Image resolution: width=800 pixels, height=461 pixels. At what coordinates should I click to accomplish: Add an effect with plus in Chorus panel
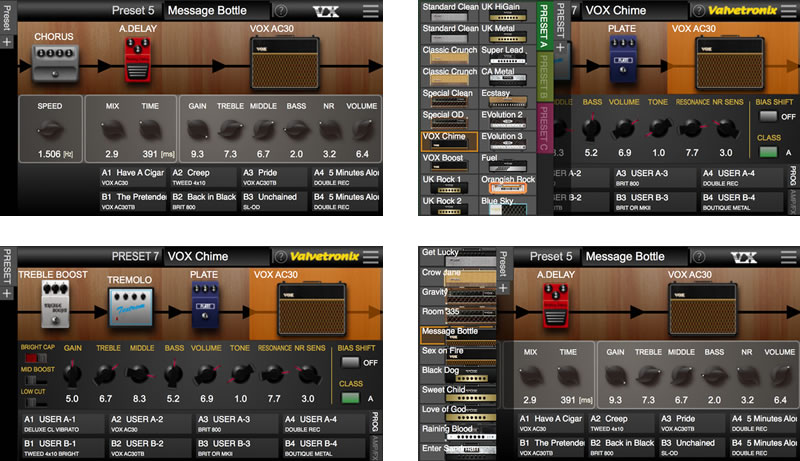coord(7,42)
